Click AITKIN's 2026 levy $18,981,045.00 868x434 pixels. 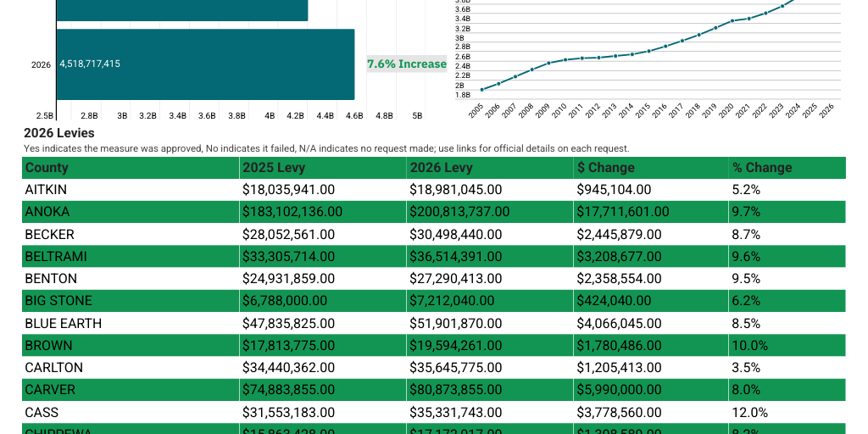click(x=490, y=190)
